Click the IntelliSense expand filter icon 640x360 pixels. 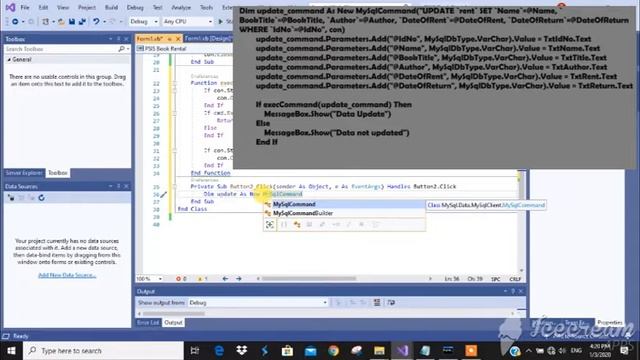pos(270,224)
